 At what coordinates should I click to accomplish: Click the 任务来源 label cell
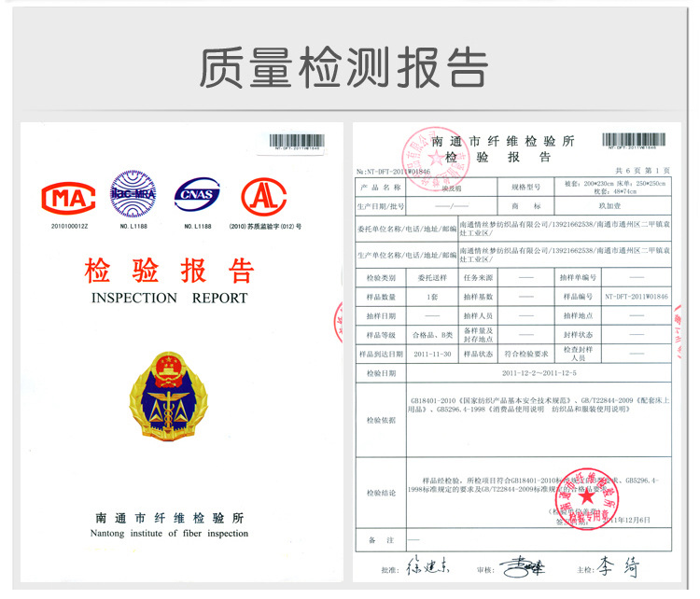pos(478,278)
